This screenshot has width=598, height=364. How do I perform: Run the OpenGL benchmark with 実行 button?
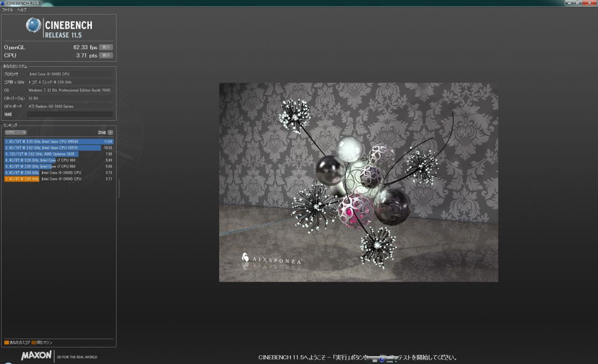pyautogui.click(x=106, y=47)
